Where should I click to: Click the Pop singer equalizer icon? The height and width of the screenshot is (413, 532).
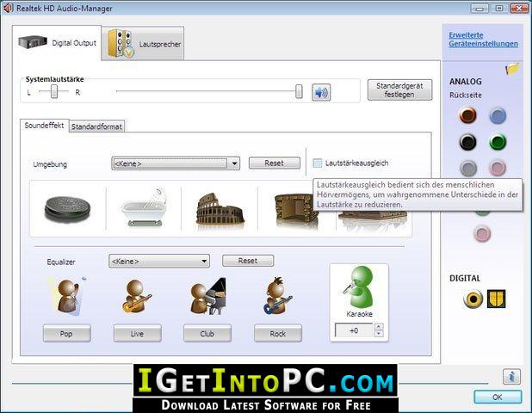(67, 296)
